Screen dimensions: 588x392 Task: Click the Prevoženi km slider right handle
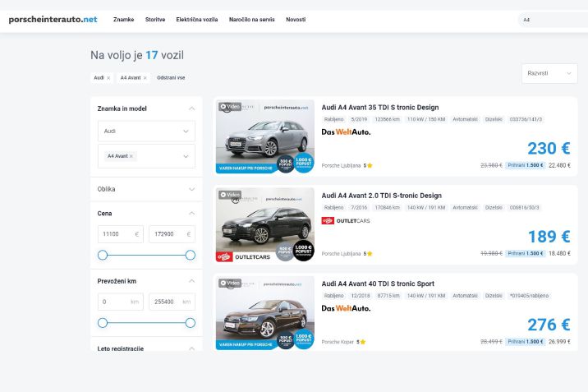click(191, 323)
